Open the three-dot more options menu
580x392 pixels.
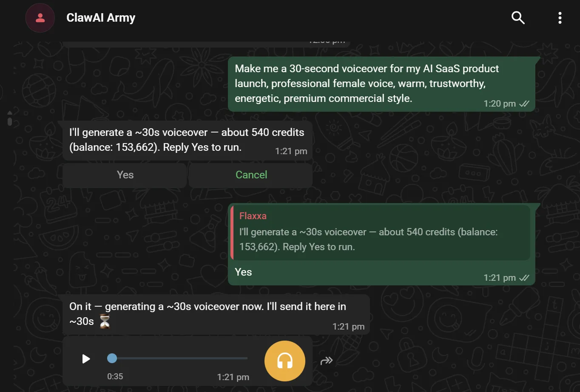point(560,18)
